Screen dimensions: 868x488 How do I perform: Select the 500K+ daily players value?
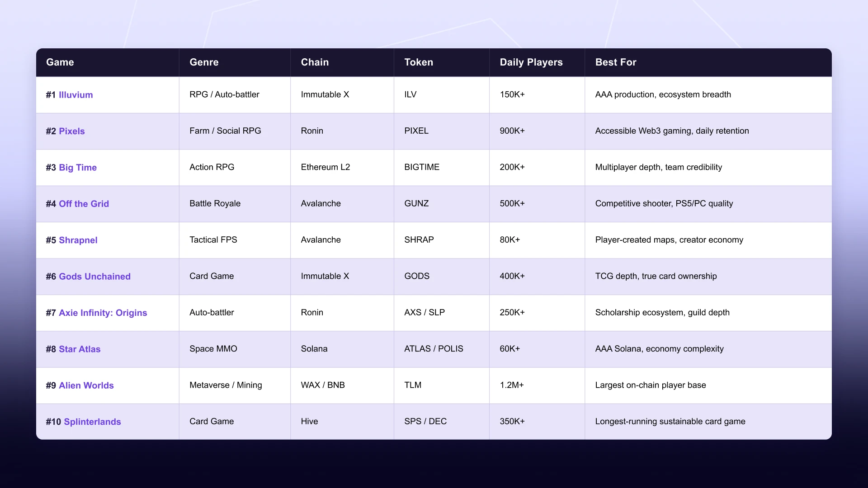pyautogui.click(x=512, y=203)
